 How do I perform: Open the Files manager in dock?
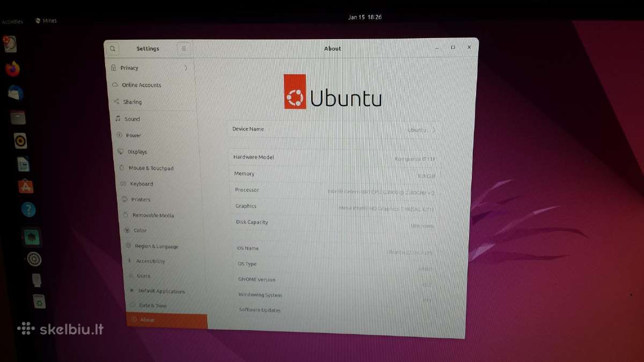tap(18, 117)
